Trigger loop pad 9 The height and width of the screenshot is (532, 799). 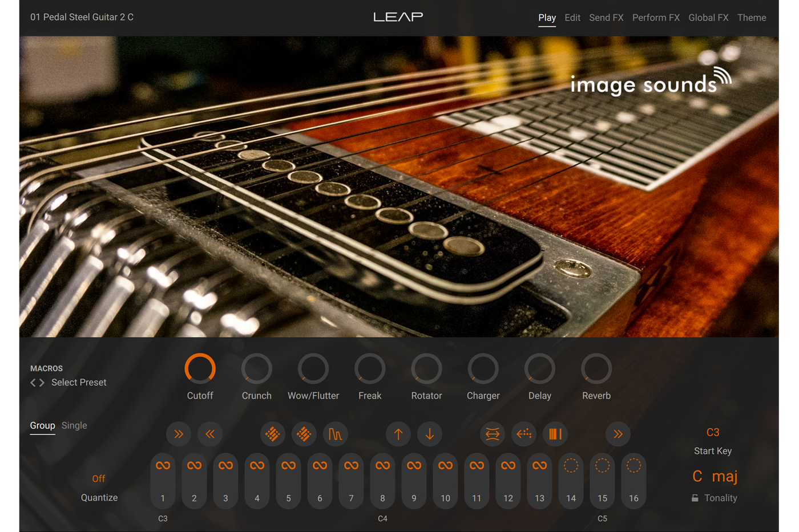[414, 481]
